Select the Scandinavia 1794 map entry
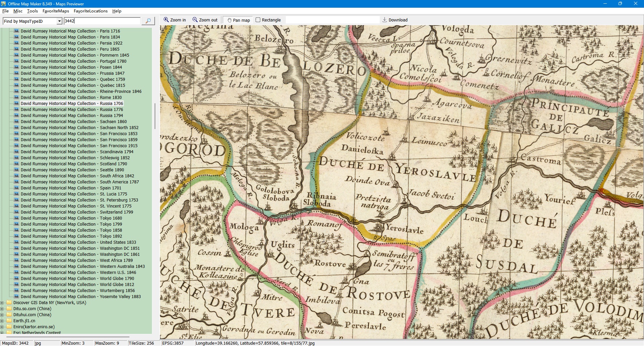Image resolution: width=644 pixels, height=346 pixels. click(x=77, y=152)
